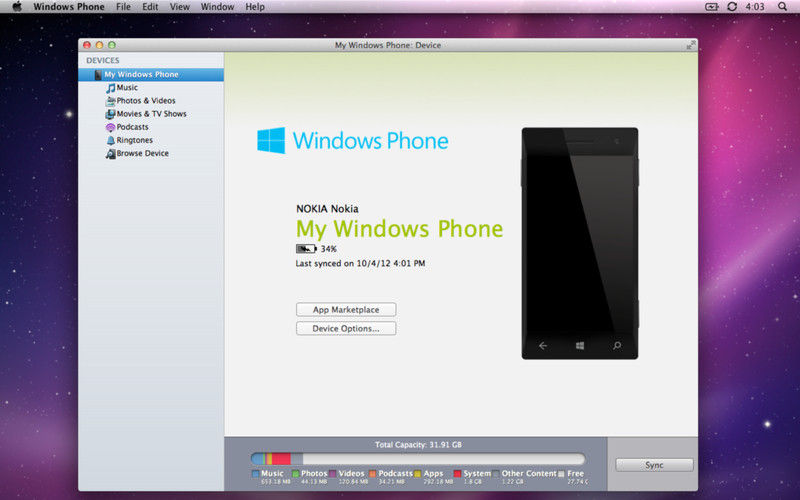Select My Windows Phone in Devices list
Image resolution: width=800 pixels, height=500 pixels.
coord(151,74)
